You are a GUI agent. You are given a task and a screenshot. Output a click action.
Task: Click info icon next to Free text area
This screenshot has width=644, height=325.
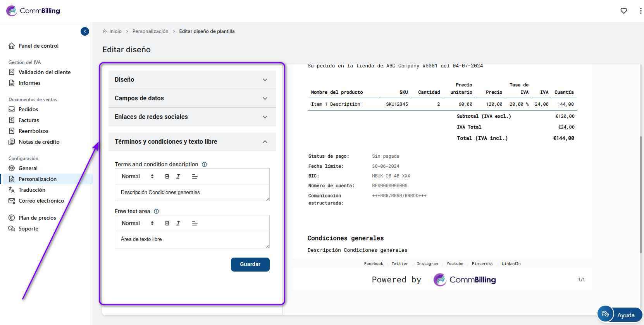tap(157, 211)
